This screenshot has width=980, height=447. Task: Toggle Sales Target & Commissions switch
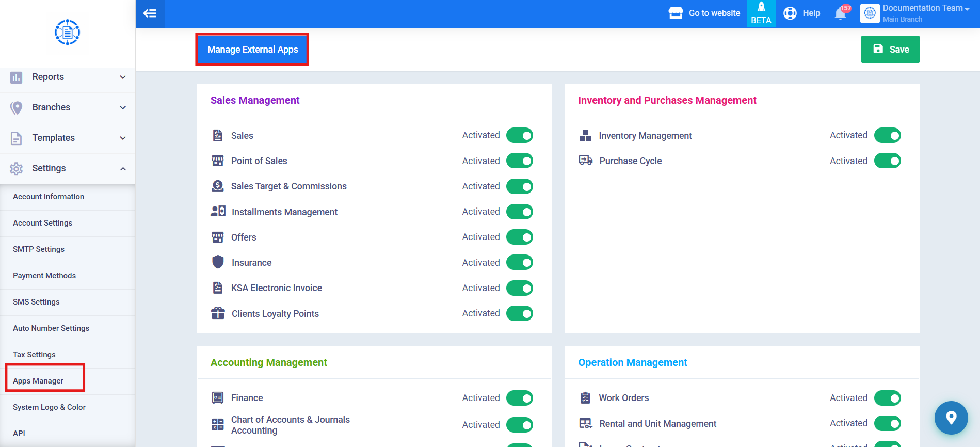(520, 186)
